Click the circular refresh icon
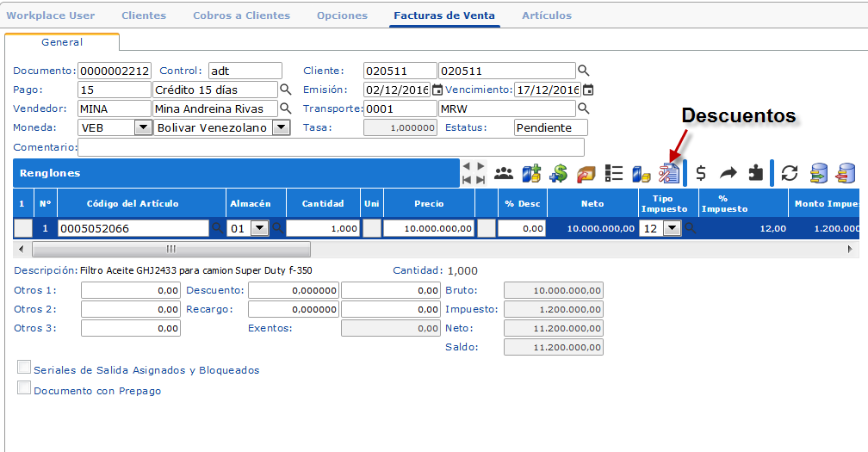 (790, 174)
